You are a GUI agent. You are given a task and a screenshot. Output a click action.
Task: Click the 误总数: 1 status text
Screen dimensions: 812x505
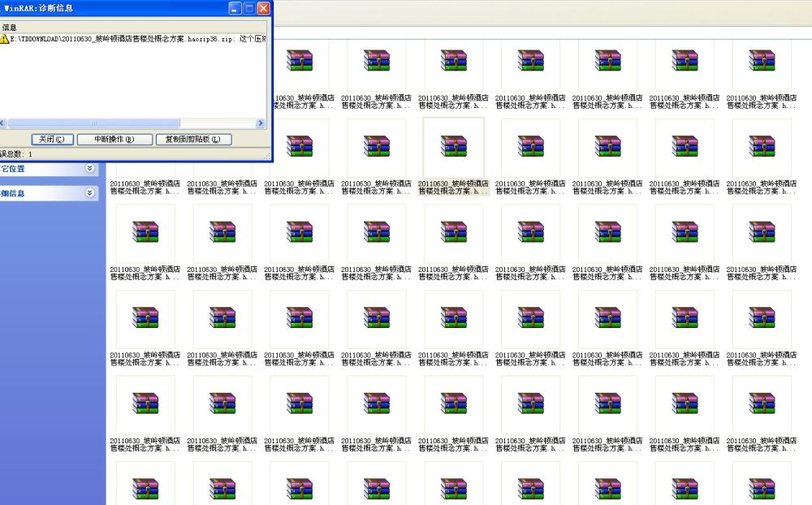coord(16,153)
